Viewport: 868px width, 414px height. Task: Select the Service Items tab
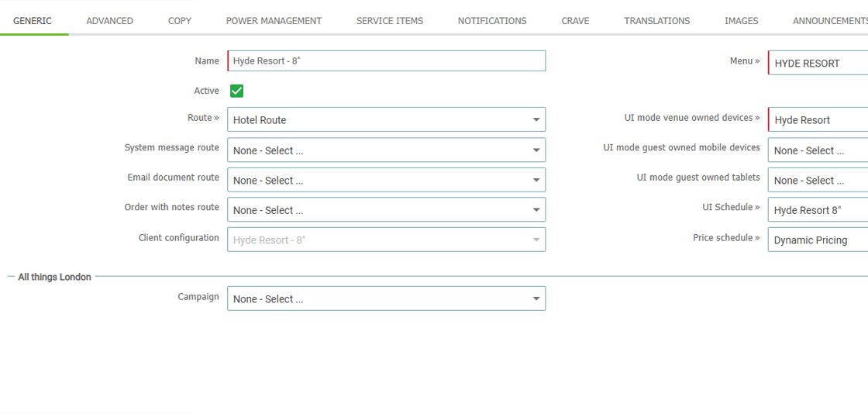[x=390, y=21]
